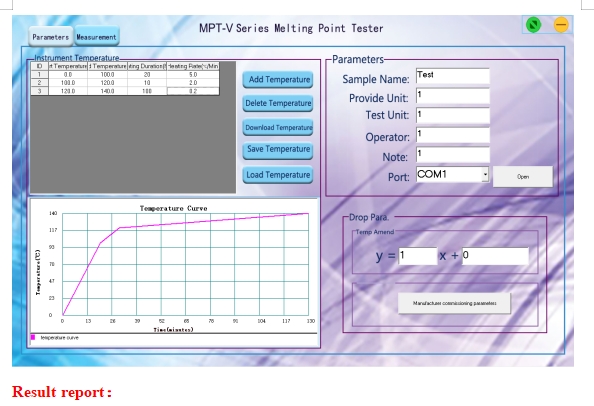Image resolution: width=594 pixels, height=406 pixels.
Task: Select the 0.2 heating rate cell in row 3
Action: click(193, 91)
